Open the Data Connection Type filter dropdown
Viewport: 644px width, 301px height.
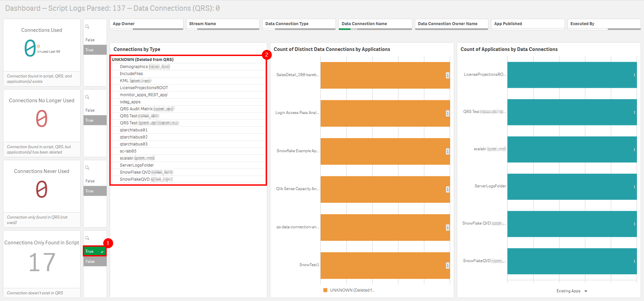(x=299, y=24)
